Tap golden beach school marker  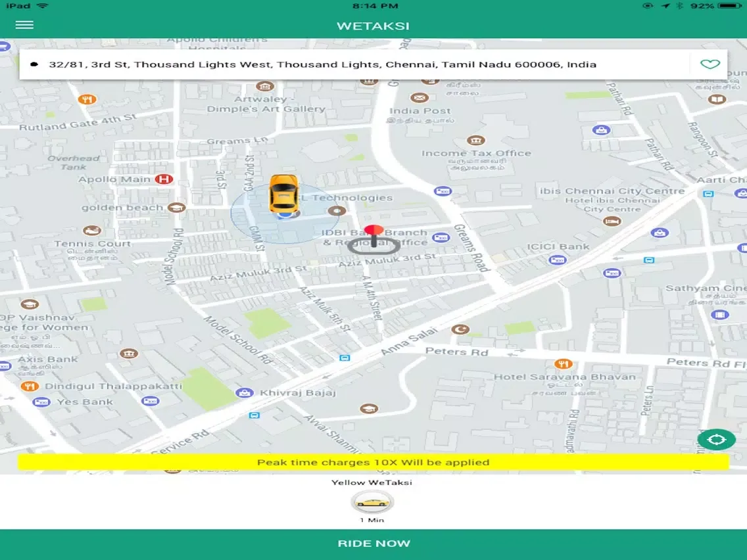[x=177, y=208]
